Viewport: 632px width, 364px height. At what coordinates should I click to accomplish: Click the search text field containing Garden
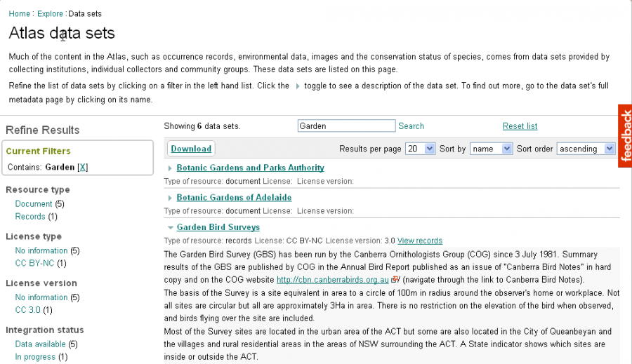346,126
